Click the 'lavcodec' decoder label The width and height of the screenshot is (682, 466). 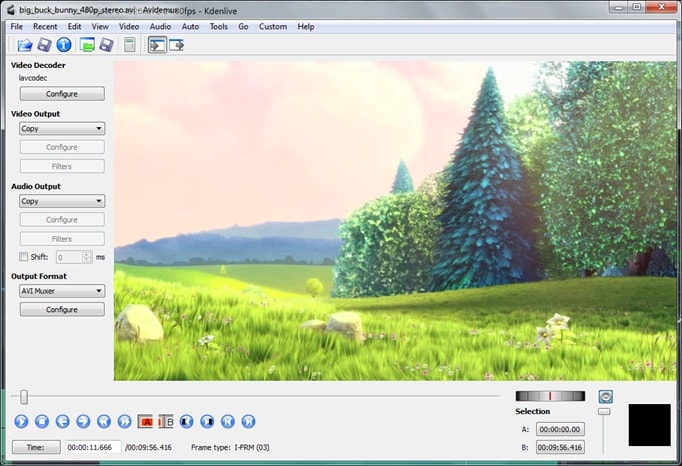pyautogui.click(x=33, y=78)
